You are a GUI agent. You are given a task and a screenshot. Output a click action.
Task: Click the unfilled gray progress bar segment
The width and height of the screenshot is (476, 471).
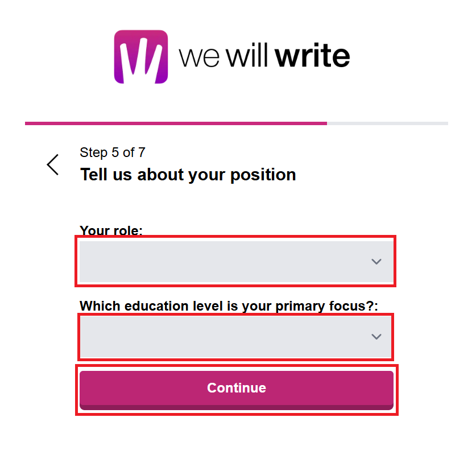pos(387,123)
